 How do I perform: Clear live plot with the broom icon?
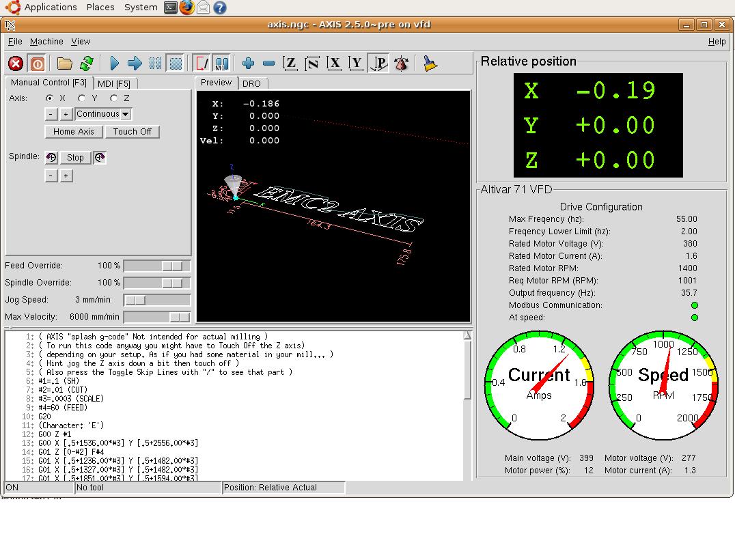(430, 64)
